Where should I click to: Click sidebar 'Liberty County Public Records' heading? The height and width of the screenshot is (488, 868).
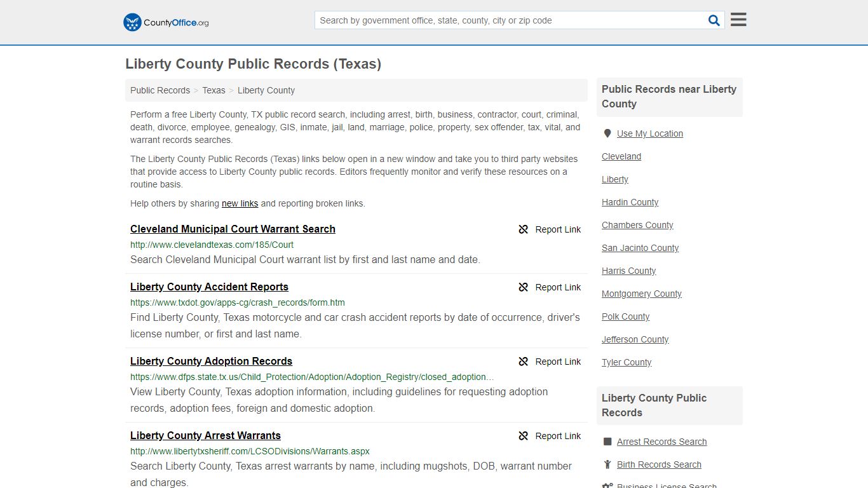654,405
